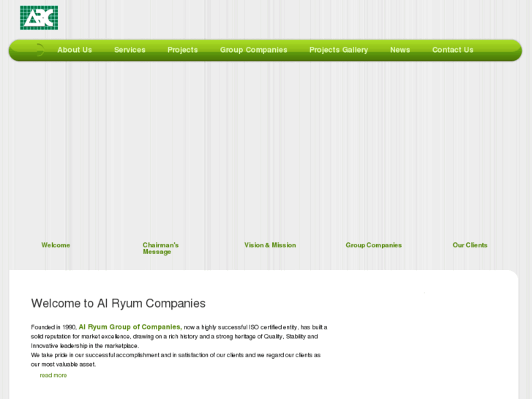
Task: Click the text 'our most valuable asset.'
Action: [64, 365]
